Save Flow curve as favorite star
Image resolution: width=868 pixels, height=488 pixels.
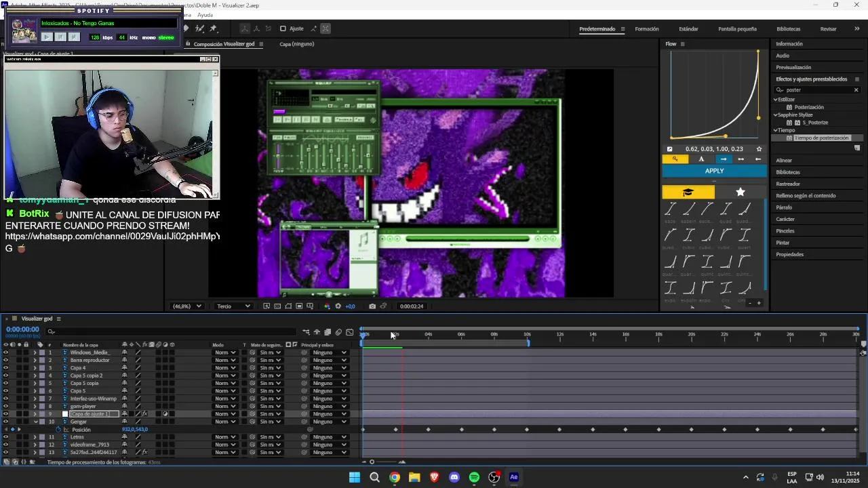(759, 149)
